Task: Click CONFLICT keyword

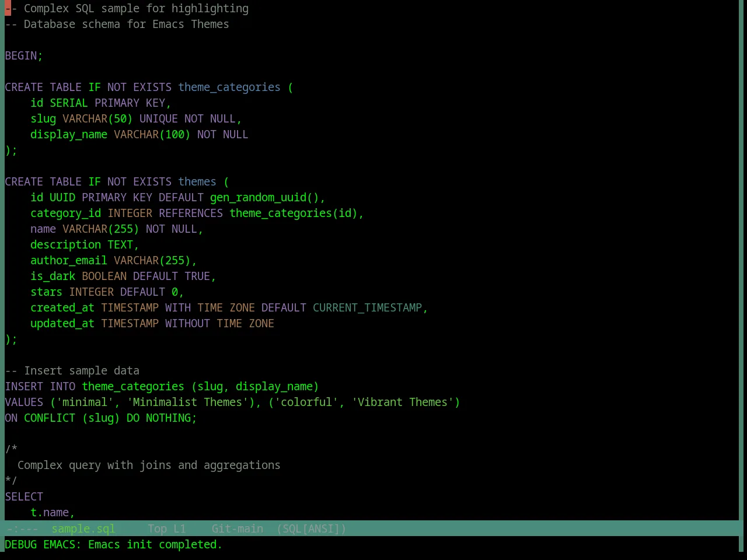Action: [50, 418]
